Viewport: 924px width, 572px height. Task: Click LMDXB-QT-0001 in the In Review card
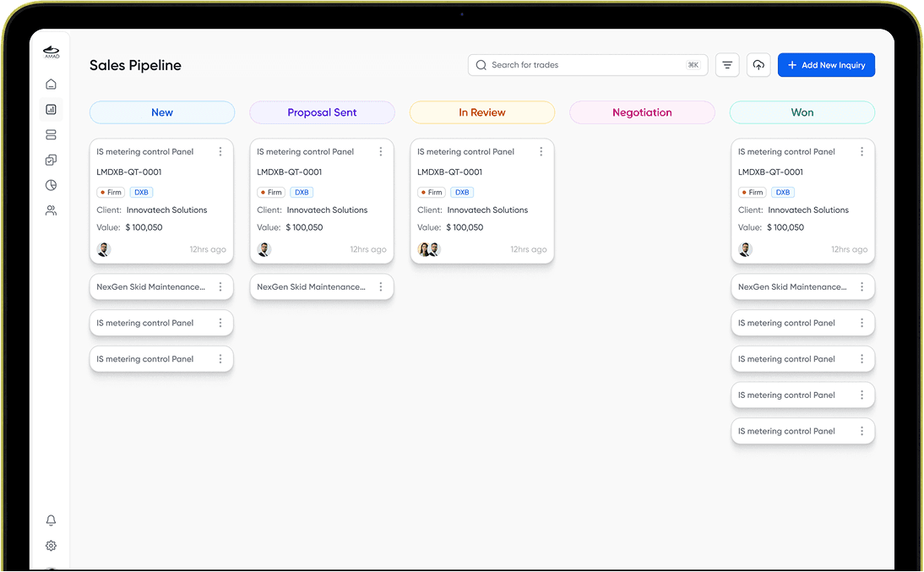449,172
